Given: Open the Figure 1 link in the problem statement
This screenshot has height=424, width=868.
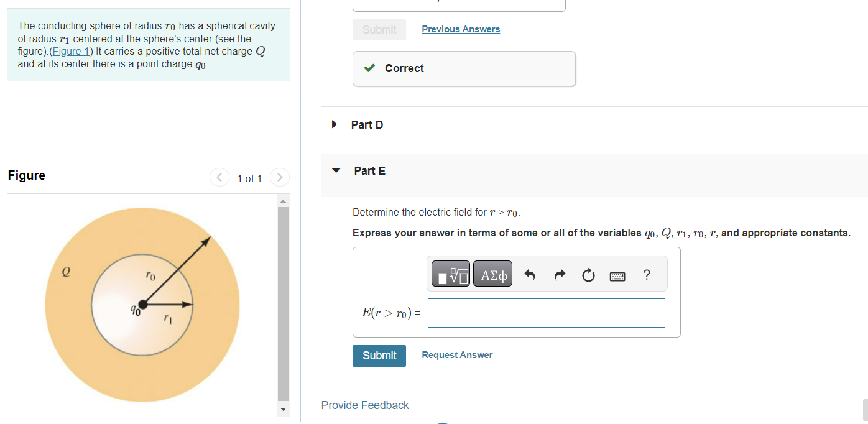Looking at the screenshot, I should [x=71, y=51].
